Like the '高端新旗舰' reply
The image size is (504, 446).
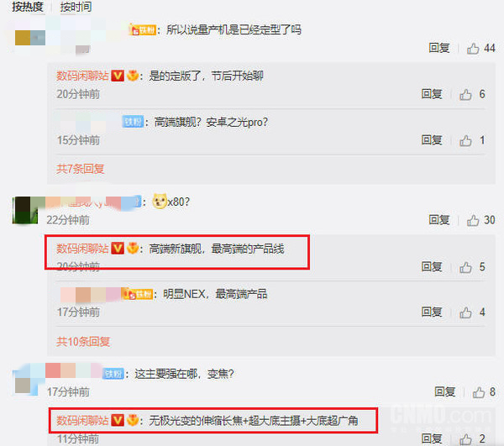465,267
